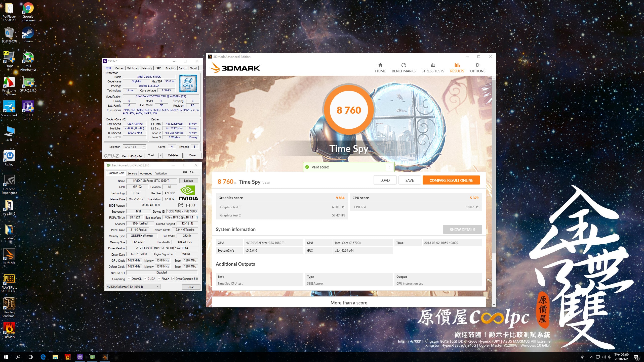Toggle PhysX checkbox in GPU-Z
This screenshot has height=362, width=644.
(159, 279)
